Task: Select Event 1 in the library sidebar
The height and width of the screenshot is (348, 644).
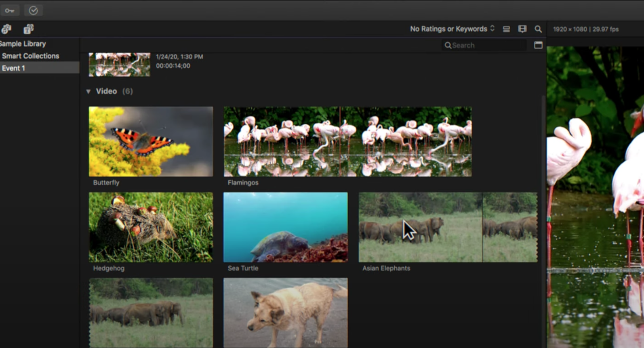Action: [x=14, y=68]
